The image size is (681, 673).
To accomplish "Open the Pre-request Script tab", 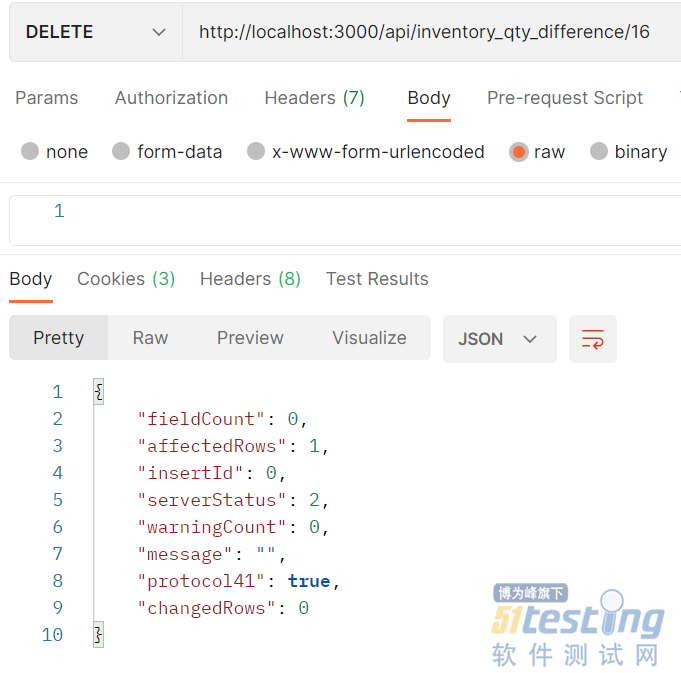I will (565, 98).
